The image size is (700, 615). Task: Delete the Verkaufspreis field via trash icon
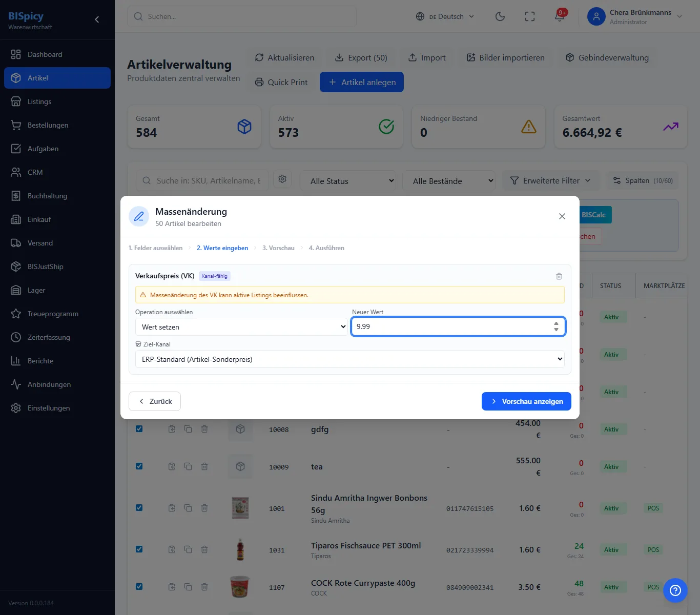559,276
